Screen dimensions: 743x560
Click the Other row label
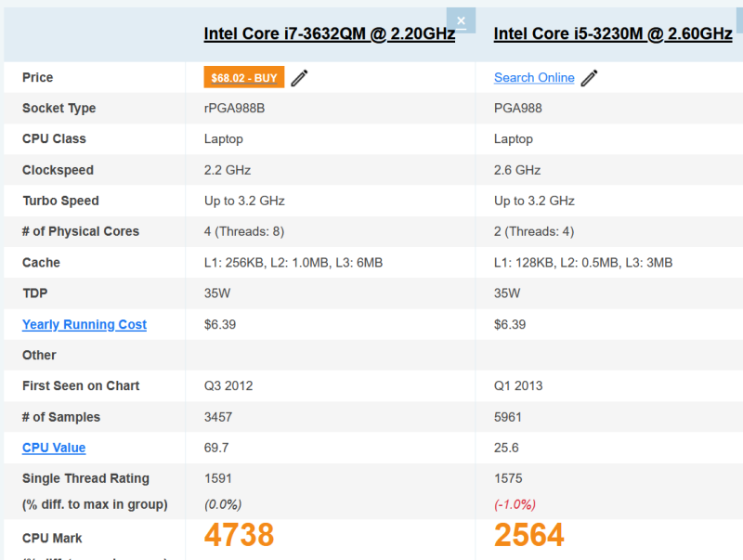click(x=39, y=356)
